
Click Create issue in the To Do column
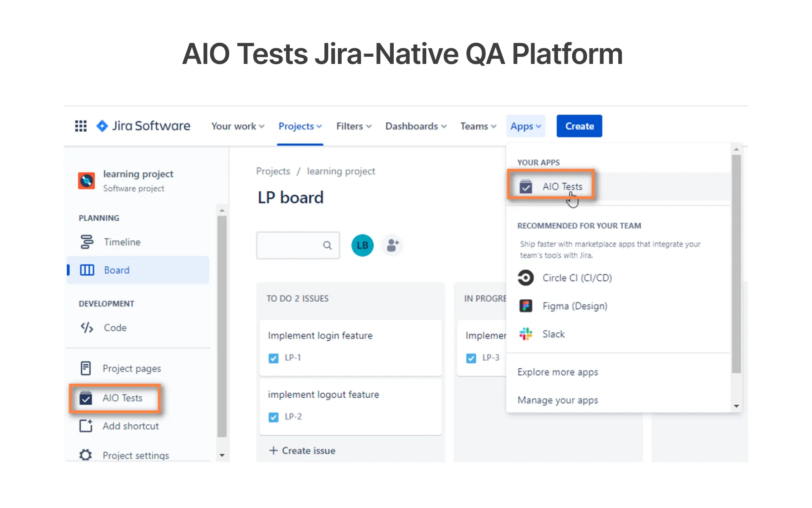(x=302, y=450)
